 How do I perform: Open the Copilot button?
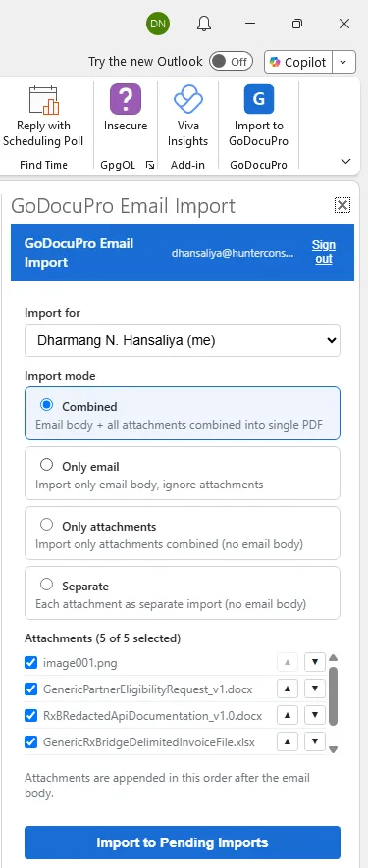[298, 62]
